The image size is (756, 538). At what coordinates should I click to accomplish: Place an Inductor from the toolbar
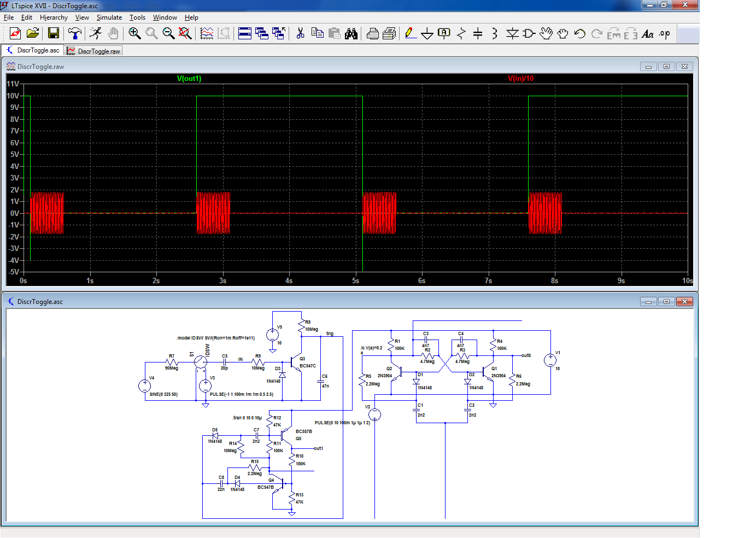(x=495, y=33)
